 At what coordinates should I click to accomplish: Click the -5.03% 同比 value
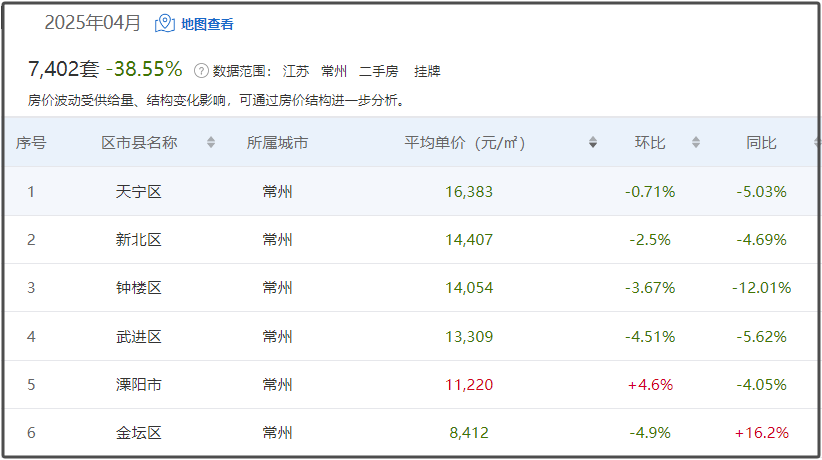coord(761,192)
